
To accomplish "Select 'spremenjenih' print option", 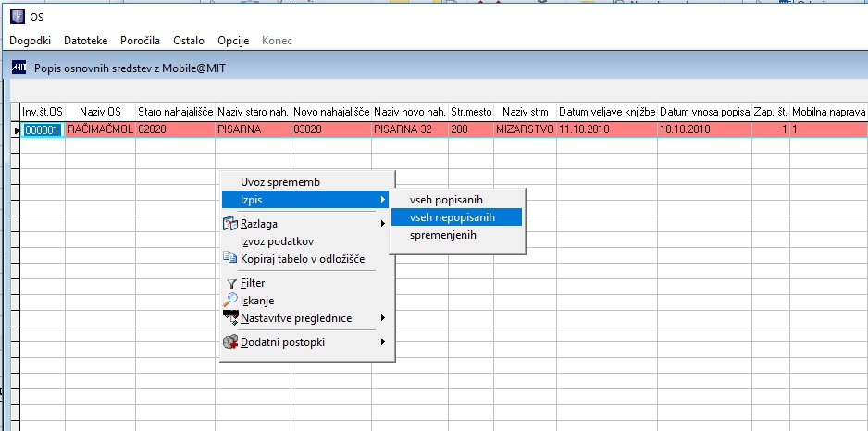I will point(443,235).
